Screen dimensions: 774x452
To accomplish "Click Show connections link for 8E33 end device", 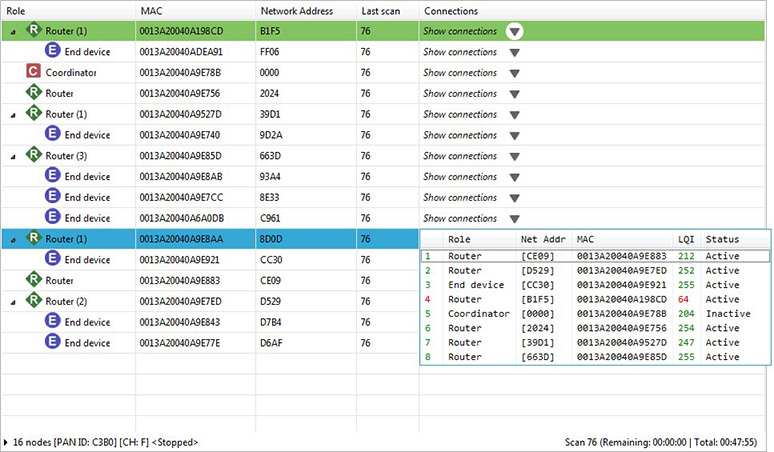I will click(x=460, y=197).
